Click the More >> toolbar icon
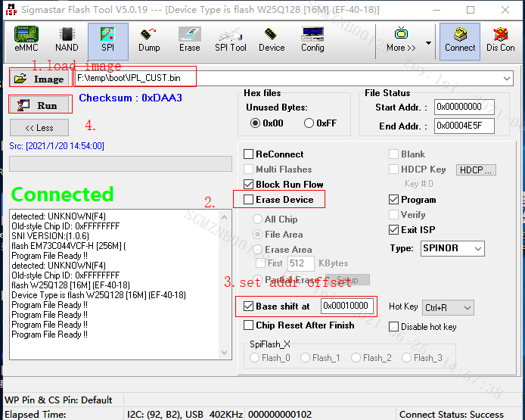The image size is (525, 420). (401, 39)
